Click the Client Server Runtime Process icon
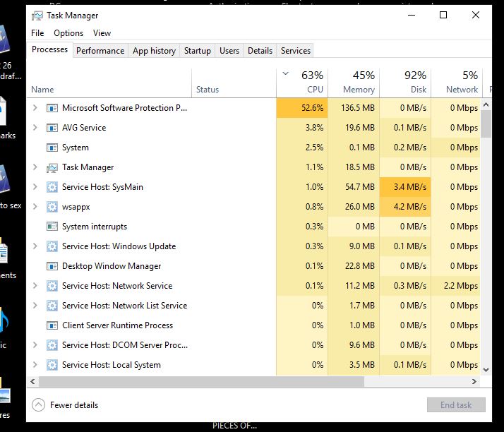 [x=52, y=325]
